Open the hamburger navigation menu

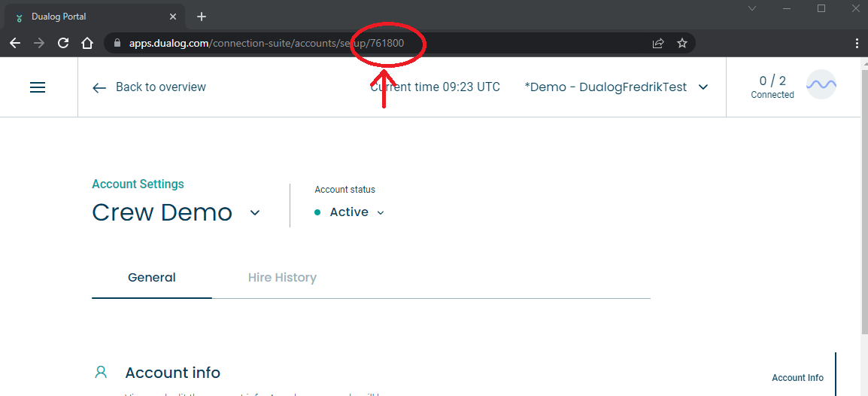[38, 87]
